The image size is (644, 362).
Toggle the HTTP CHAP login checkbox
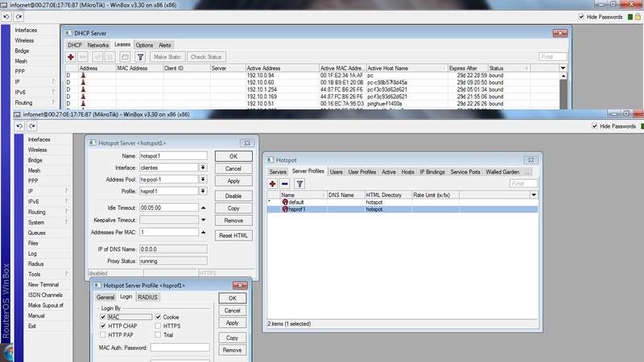103,326
